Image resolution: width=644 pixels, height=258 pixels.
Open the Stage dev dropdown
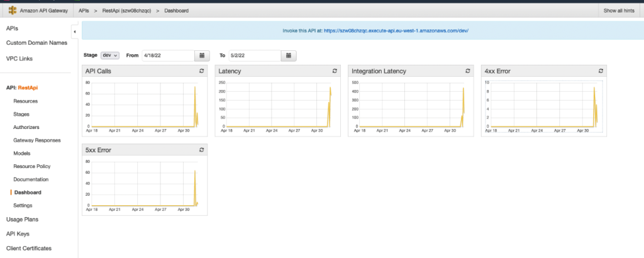[x=109, y=55]
